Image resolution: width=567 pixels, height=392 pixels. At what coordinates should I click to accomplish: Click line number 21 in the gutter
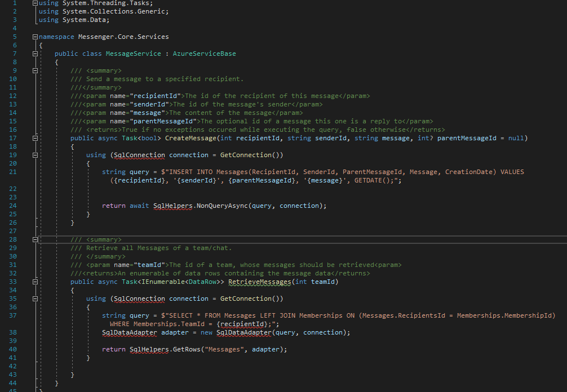[x=13, y=172]
